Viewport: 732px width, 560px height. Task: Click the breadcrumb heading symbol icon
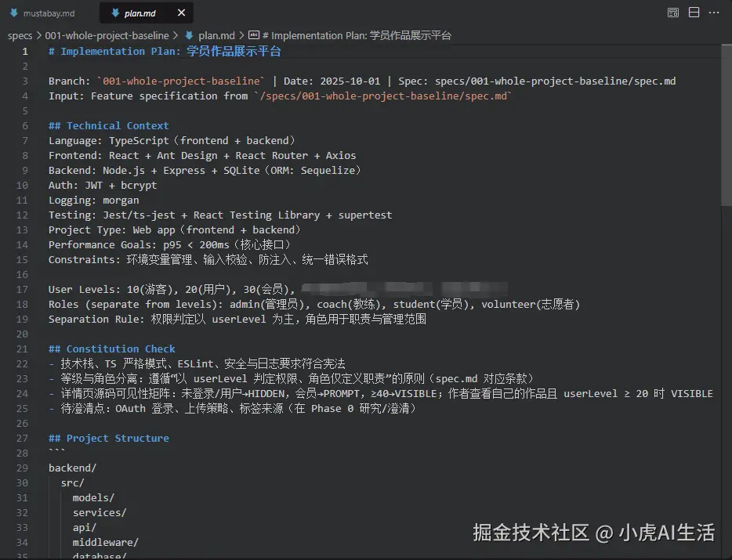(x=253, y=35)
